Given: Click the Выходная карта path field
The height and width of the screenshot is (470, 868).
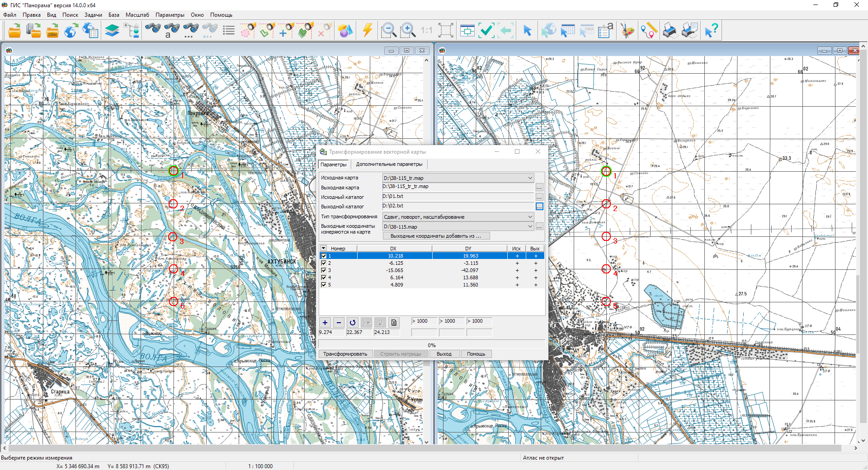Looking at the screenshot, I should click(458, 187).
